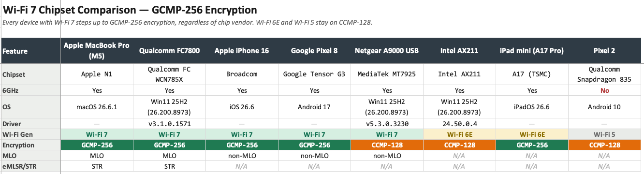
Task: Click the Android 17 OS cell
Action: point(314,107)
